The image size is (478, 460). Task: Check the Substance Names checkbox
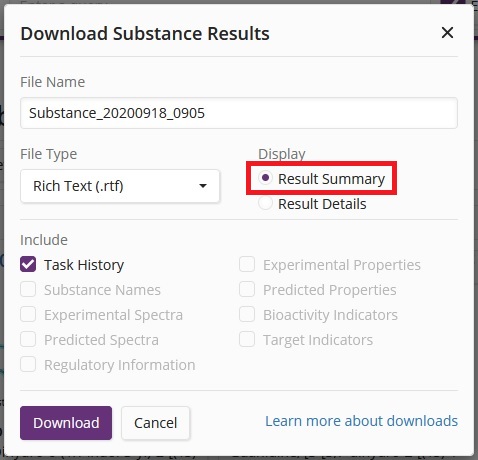pos(28,289)
